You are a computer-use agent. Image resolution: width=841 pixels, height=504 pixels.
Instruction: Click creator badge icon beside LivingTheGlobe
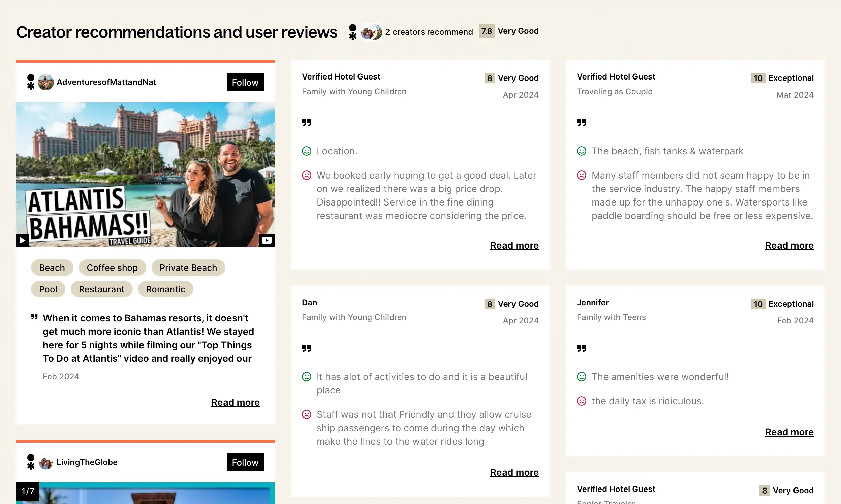(31, 462)
